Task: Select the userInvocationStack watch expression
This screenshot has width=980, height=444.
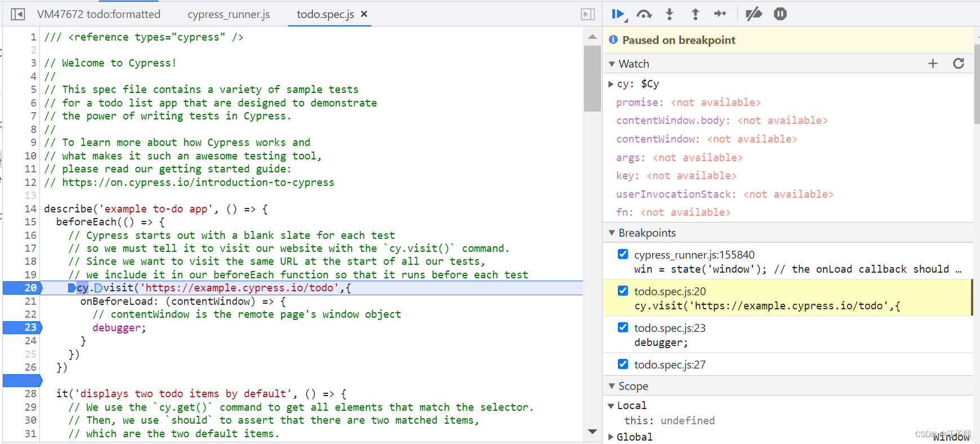Action: (724, 194)
